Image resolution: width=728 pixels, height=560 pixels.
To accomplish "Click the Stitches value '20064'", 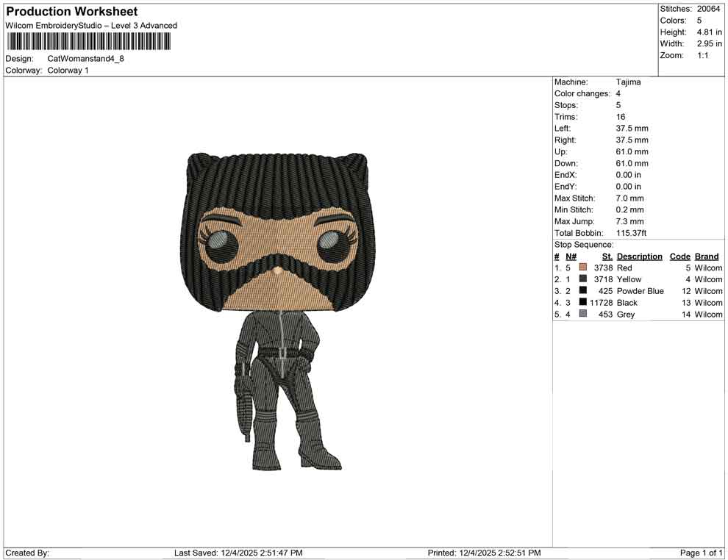I will coord(708,9).
